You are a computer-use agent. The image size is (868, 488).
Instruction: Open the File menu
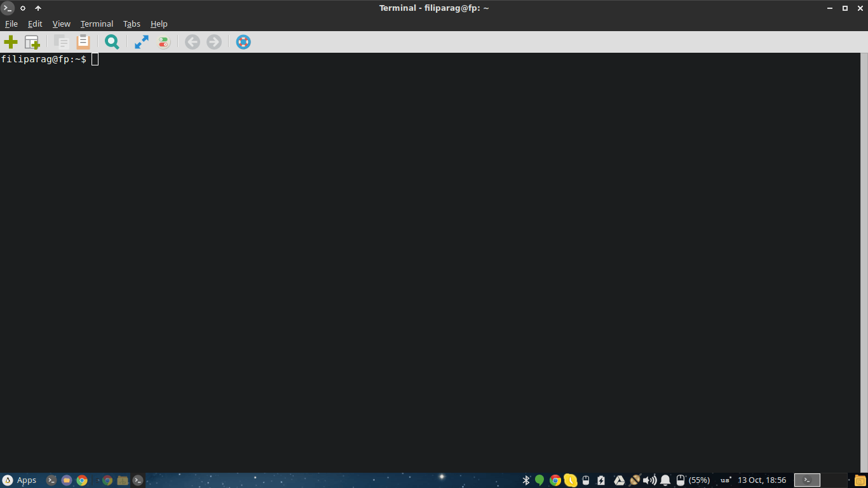[x=11, y=24]
